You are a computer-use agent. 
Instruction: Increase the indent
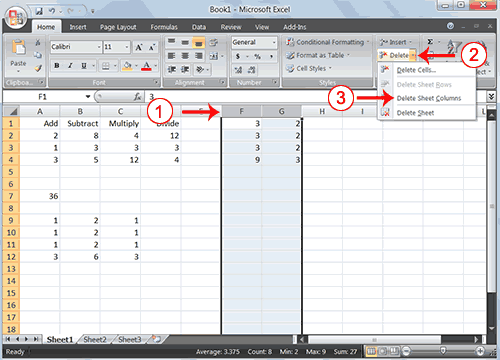point(185,69)
